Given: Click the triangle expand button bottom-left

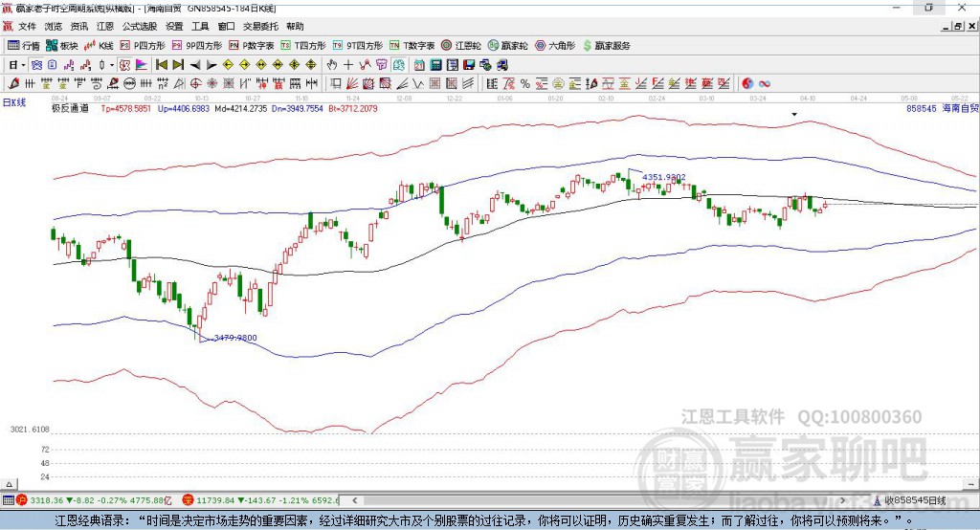Looking at the screenshot, I should pos(9,484).
